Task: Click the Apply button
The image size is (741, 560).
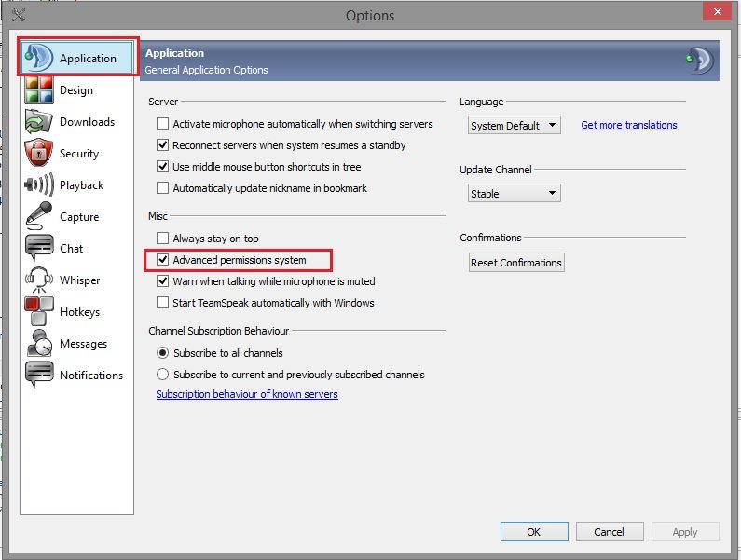Action: click(685, 532)
